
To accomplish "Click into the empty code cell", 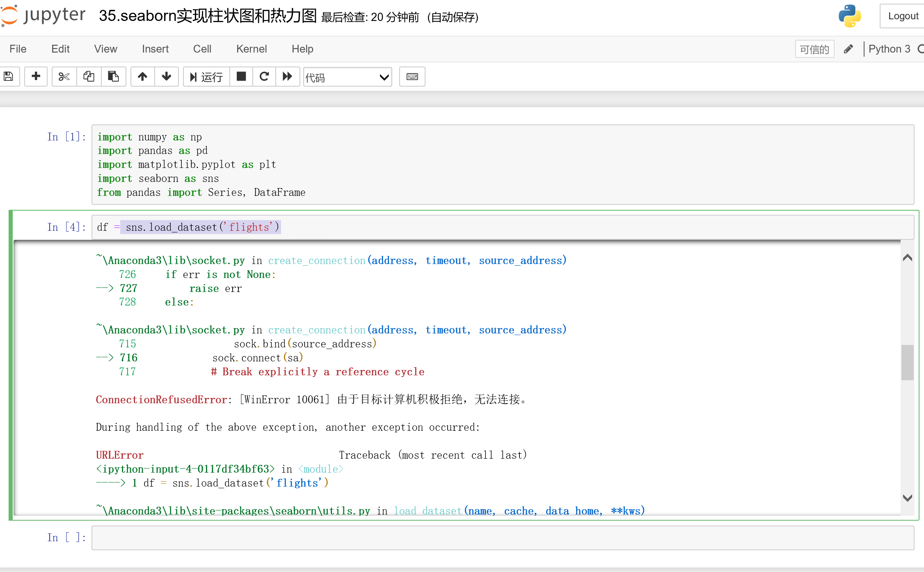I will [503, 538].
